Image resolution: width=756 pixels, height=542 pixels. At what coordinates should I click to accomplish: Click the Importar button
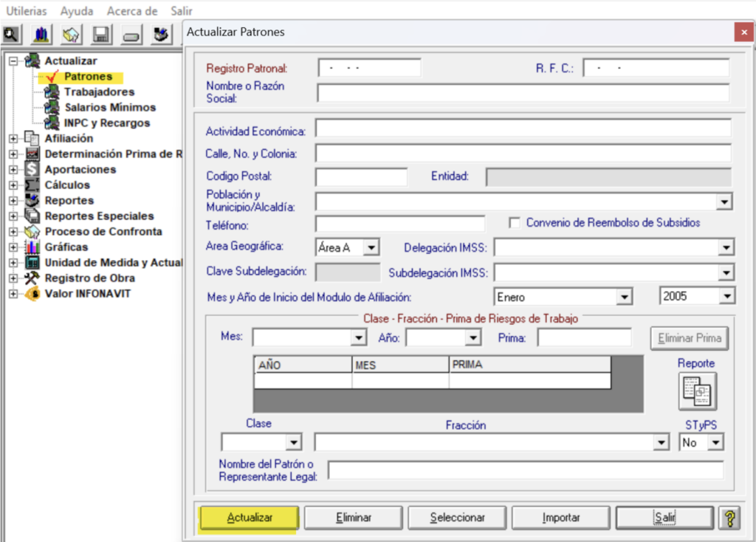pos(561,518)
